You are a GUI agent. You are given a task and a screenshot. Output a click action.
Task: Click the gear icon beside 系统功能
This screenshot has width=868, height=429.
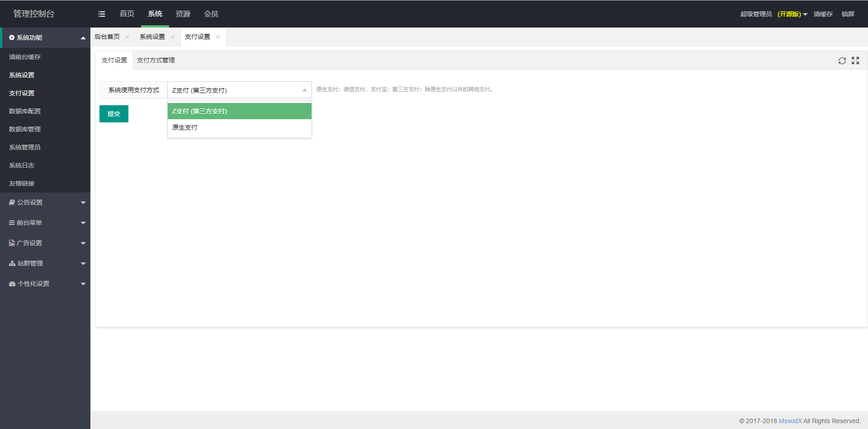12,37
